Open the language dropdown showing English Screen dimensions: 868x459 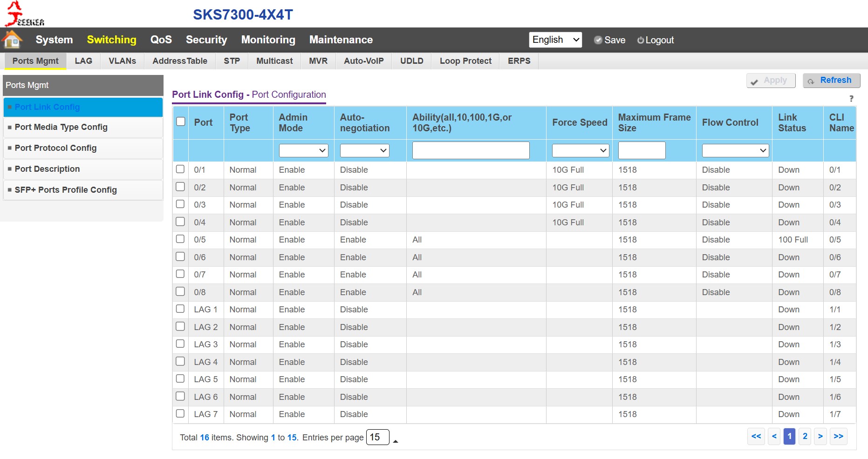click(555, 40)
